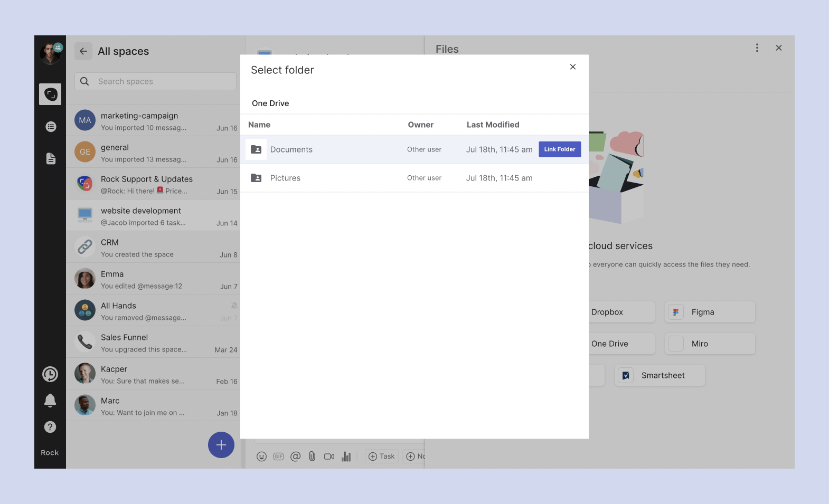Start a video meeting via camera icon

(329, 457)
